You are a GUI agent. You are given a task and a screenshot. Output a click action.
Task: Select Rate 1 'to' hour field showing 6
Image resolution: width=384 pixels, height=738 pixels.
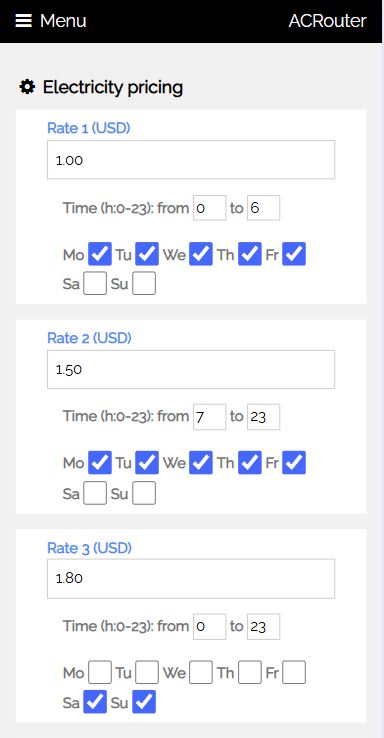point(264,208)
